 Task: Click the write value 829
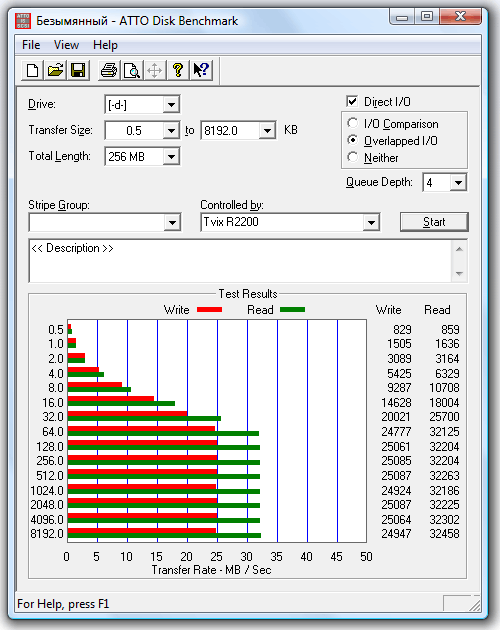click(402, 329)
